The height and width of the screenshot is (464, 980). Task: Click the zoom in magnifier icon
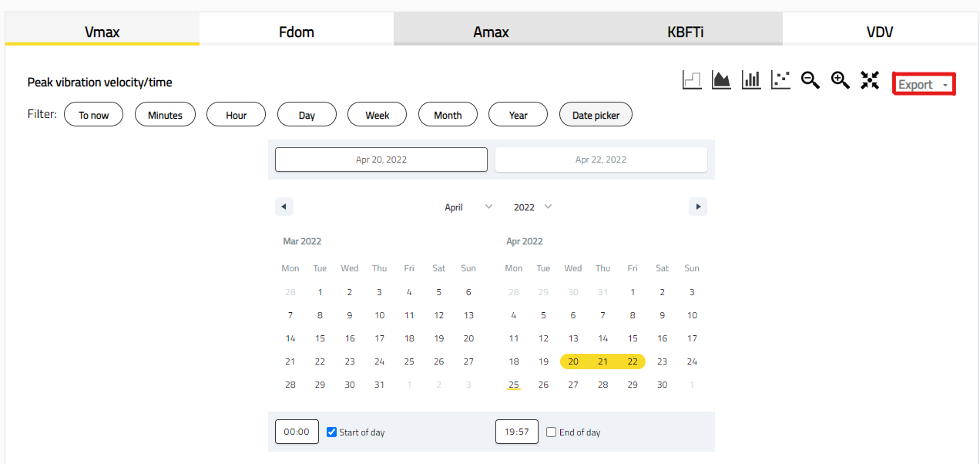click(x=840, y=79)
